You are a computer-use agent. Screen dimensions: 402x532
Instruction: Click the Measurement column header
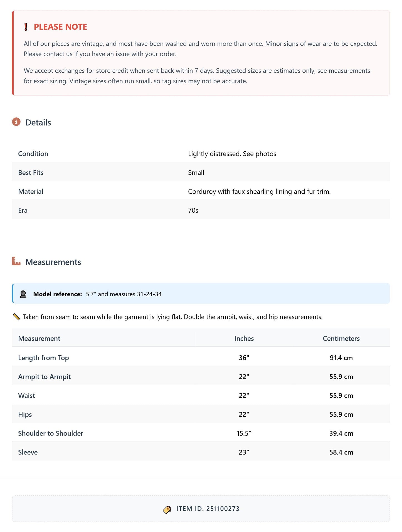[39, 338]
